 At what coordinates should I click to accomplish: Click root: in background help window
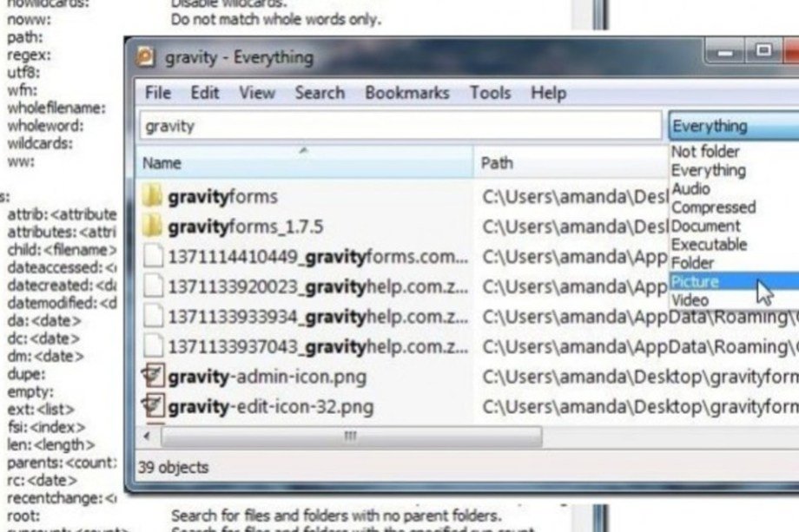click(x=23, y=516)
